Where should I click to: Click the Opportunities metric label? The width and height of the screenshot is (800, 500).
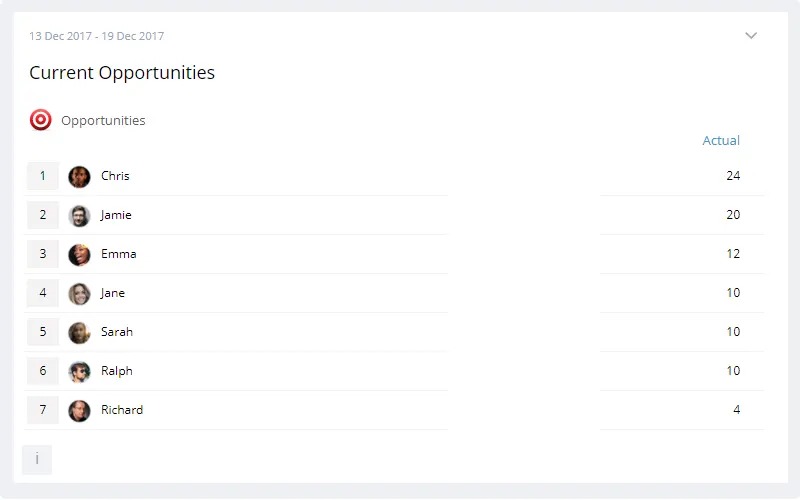(x=103, y=121)
